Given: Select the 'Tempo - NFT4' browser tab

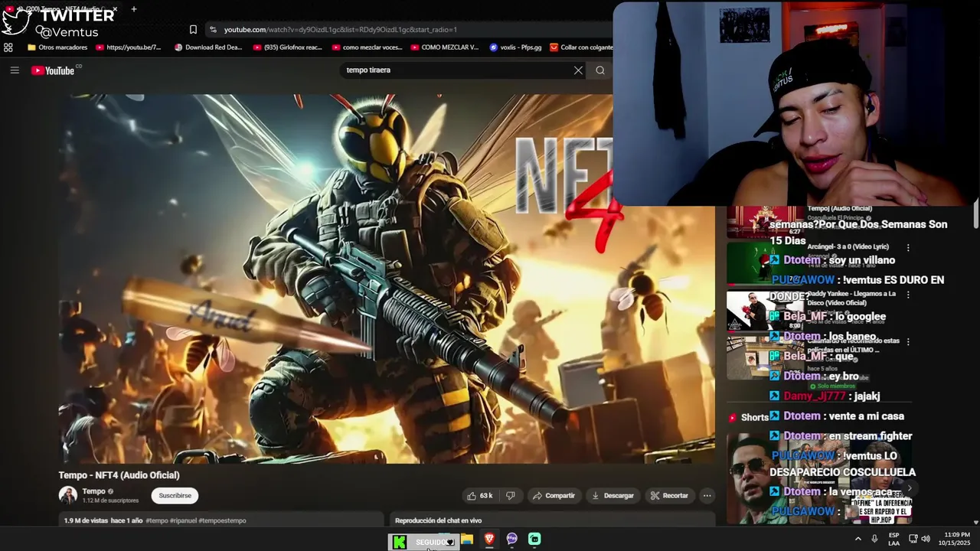Looking at the screenshot, I should click(61, 9).
